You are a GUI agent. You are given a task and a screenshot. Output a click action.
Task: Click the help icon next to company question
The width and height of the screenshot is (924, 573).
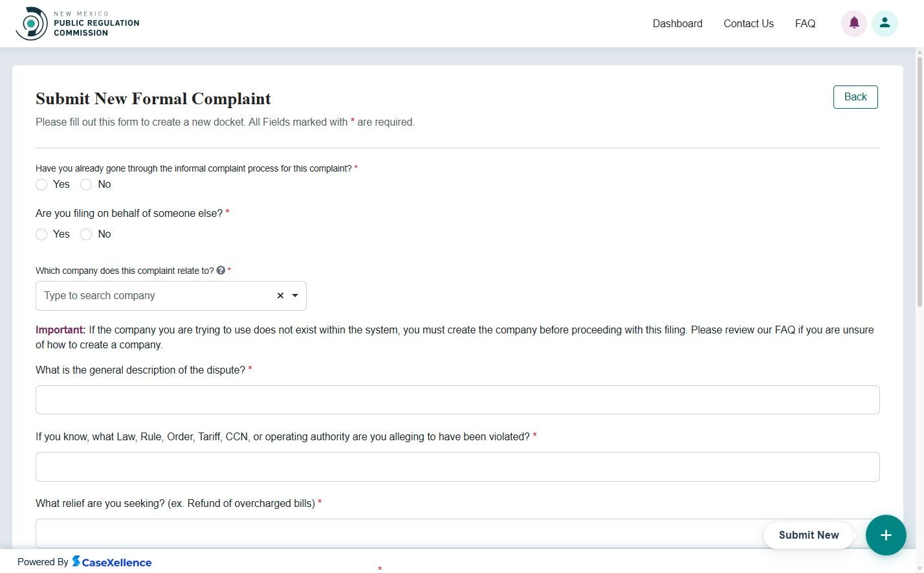click(221, 271)
